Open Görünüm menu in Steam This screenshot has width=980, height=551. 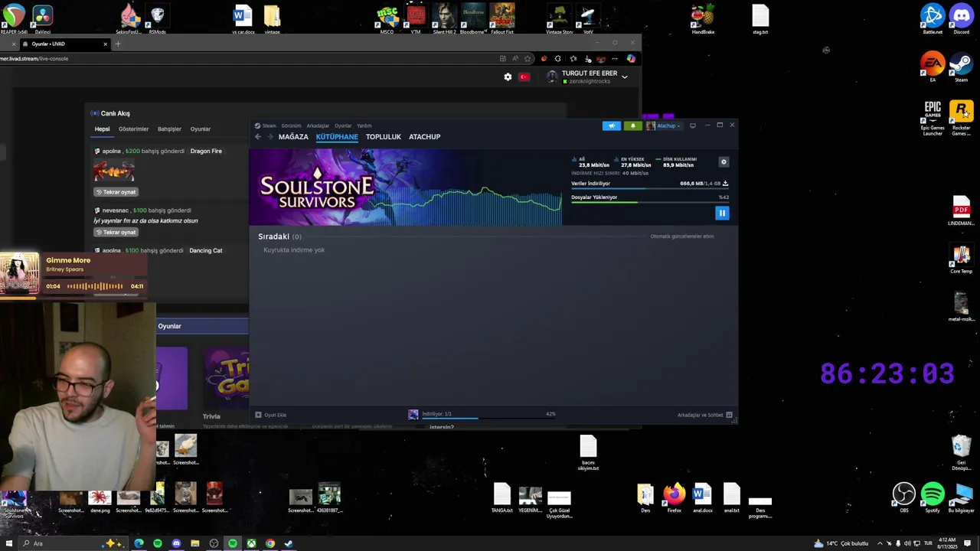point(291,126)
